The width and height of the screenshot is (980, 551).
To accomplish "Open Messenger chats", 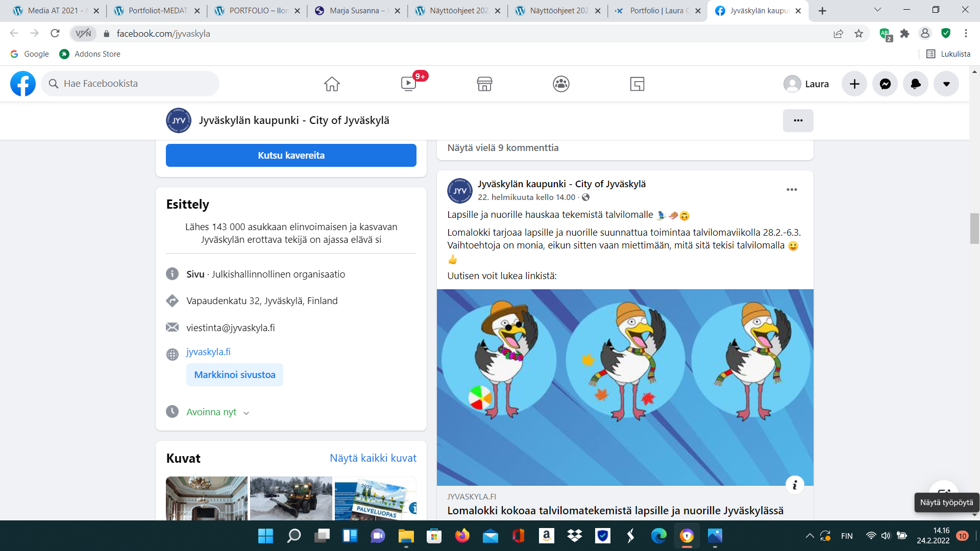I will [x=885, y=84].
